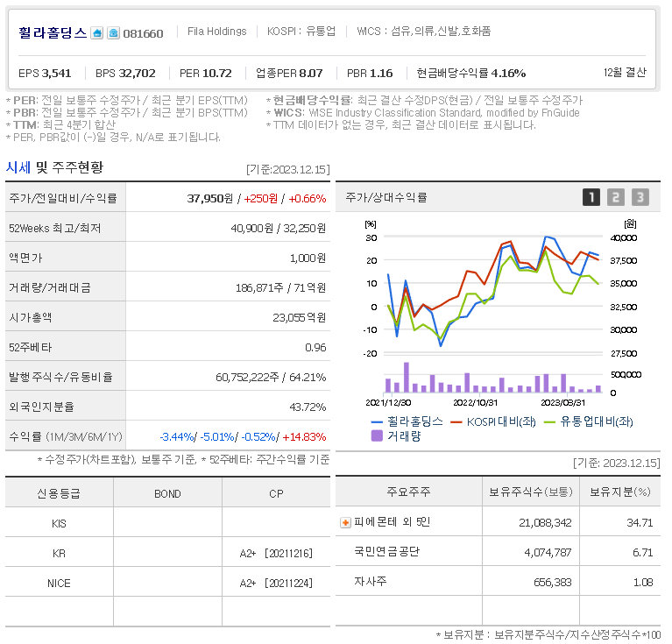Click the 1Y return +14.83%
Viewport: 672px width, 644px height.
tap(304, 437)
